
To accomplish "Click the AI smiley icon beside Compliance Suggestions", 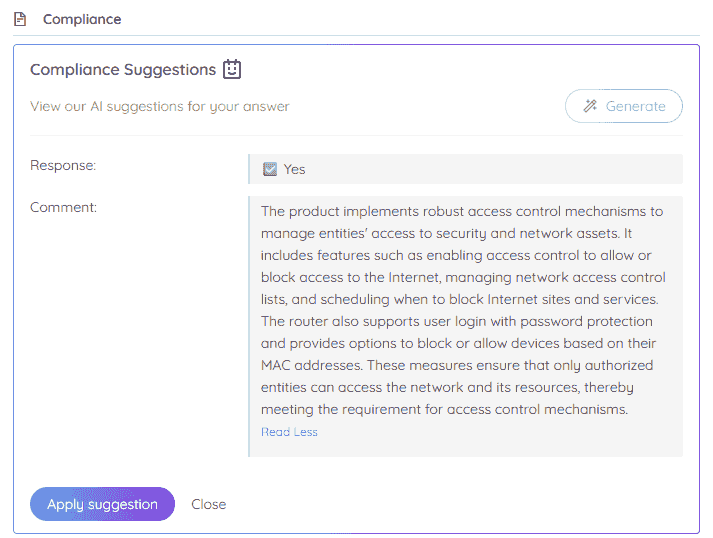I will click(232, 69).
